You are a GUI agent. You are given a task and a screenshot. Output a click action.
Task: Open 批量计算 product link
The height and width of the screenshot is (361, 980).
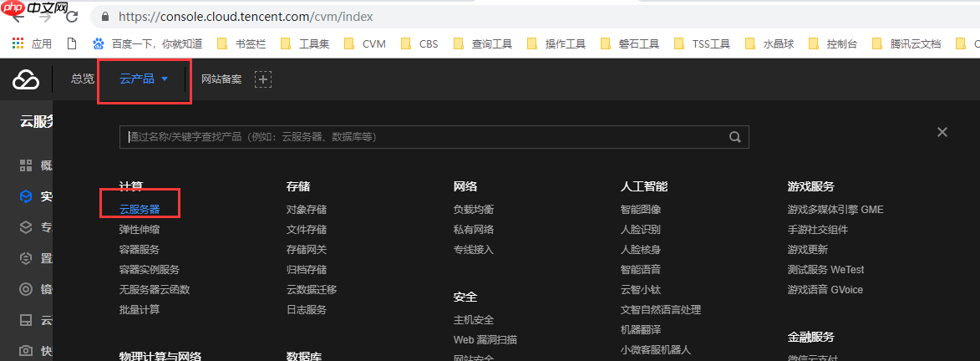point(140,310)
